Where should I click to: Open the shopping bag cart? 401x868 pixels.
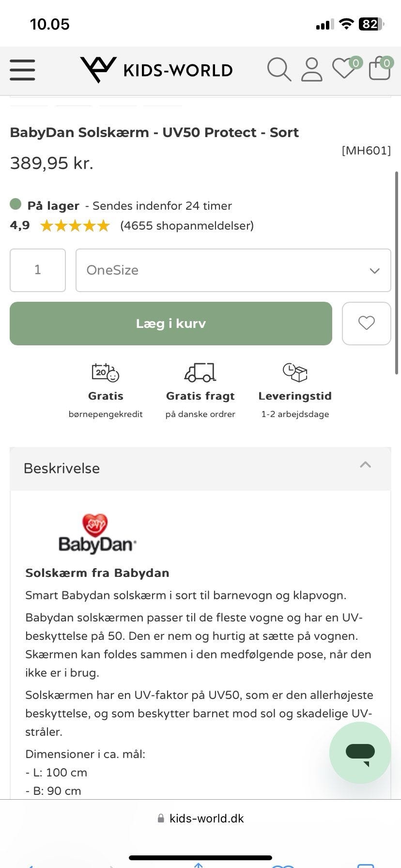380,69
